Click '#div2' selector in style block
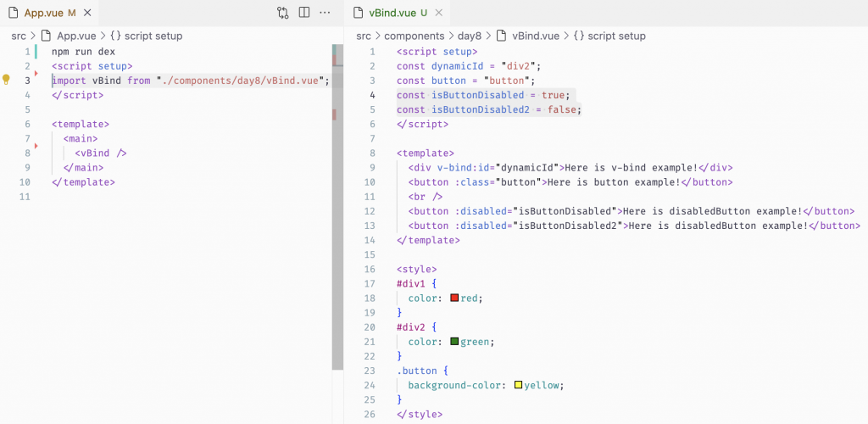Viewport: 868px width, 424px height. click(x=411, y=327)
